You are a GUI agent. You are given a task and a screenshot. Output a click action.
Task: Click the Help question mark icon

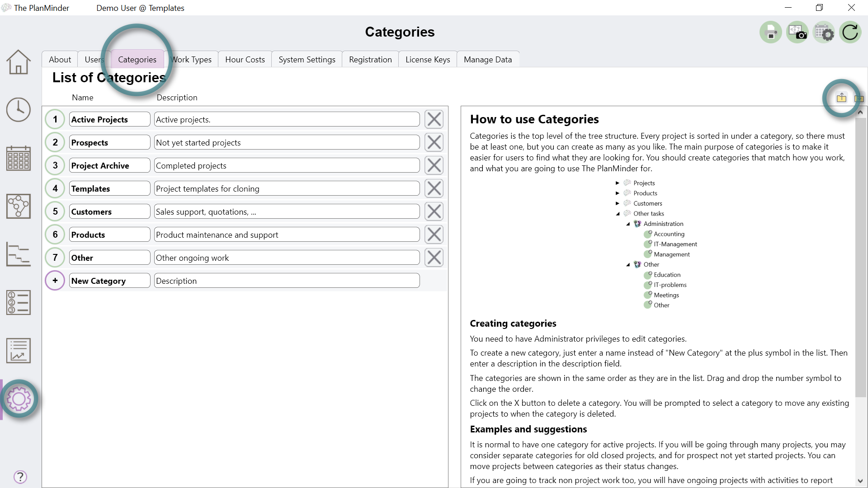pyautogui.click(x=20, y=477)
